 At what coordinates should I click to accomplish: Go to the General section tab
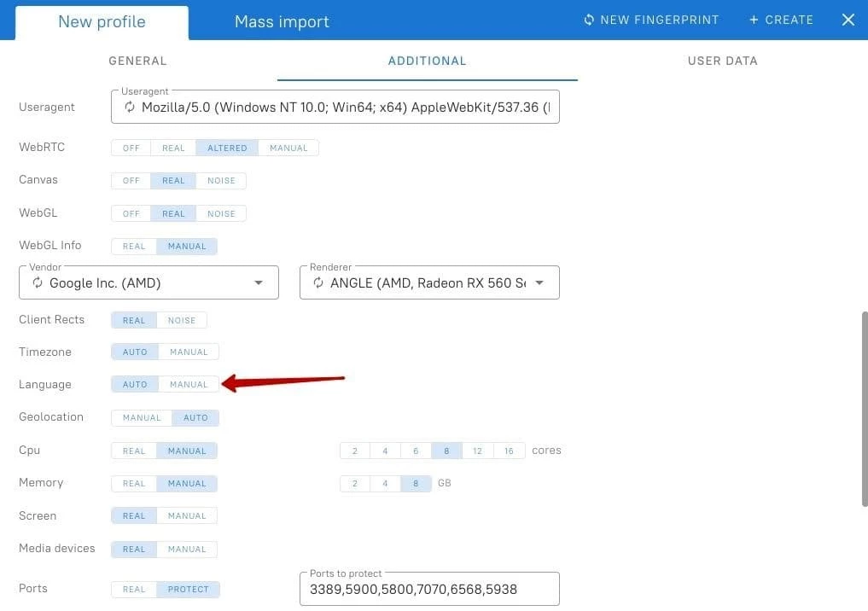pyautogui.click(x=138, y=61)
